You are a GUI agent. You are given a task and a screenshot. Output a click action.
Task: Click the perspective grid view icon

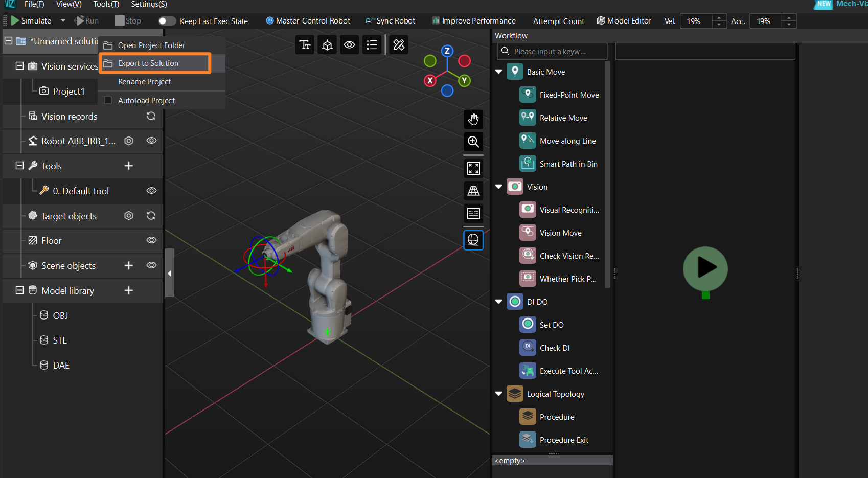click(x=473, y=191)
